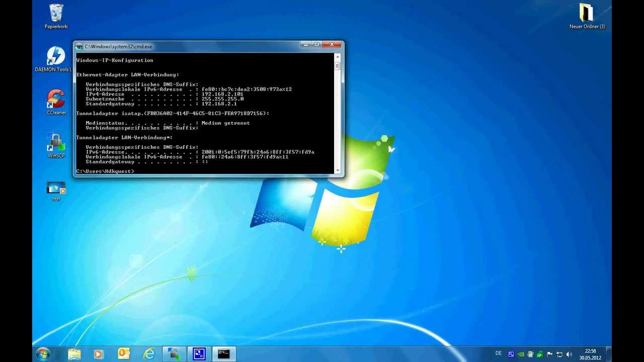
Task: Open the Papierkorb recycle bin icon
Action: click(x=56, y=16)
